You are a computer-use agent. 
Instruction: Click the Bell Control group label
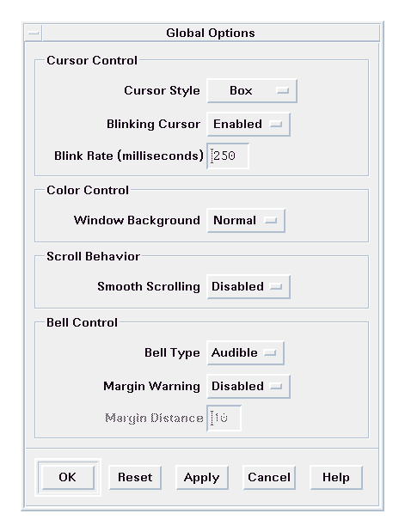[83, 322]
